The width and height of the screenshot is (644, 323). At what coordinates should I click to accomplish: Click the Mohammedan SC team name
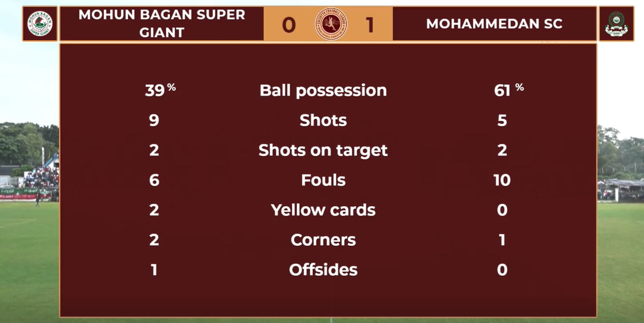(494, 24)
